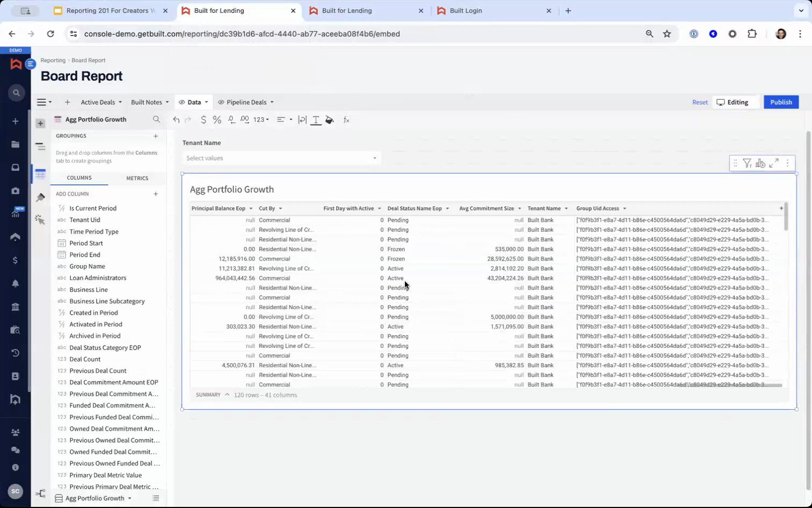Open the Active Deals page tab
Screen dimensions: 812x508
[x=98, y=102]
